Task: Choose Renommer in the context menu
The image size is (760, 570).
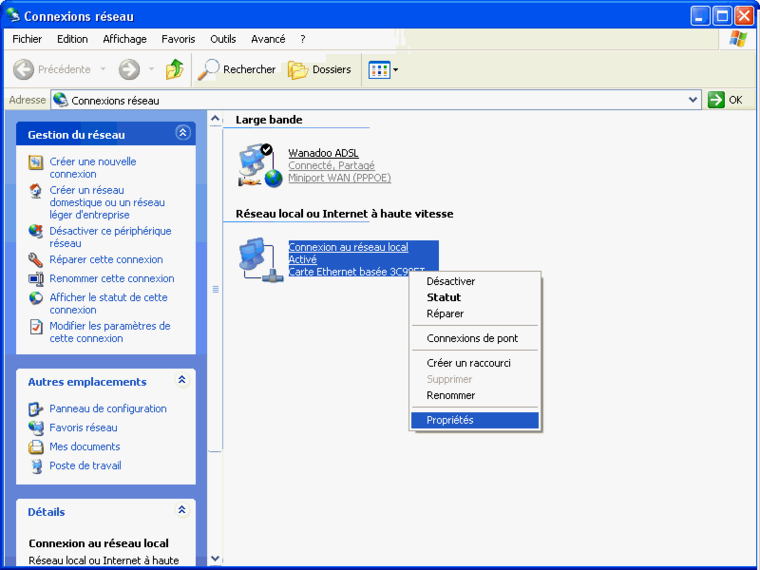Action: 475,396
